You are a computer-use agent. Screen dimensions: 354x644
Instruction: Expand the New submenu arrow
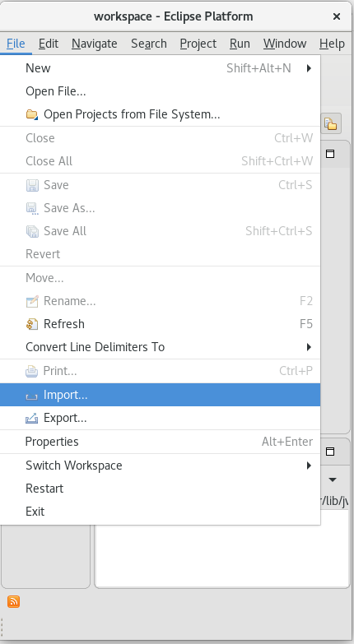309,68
